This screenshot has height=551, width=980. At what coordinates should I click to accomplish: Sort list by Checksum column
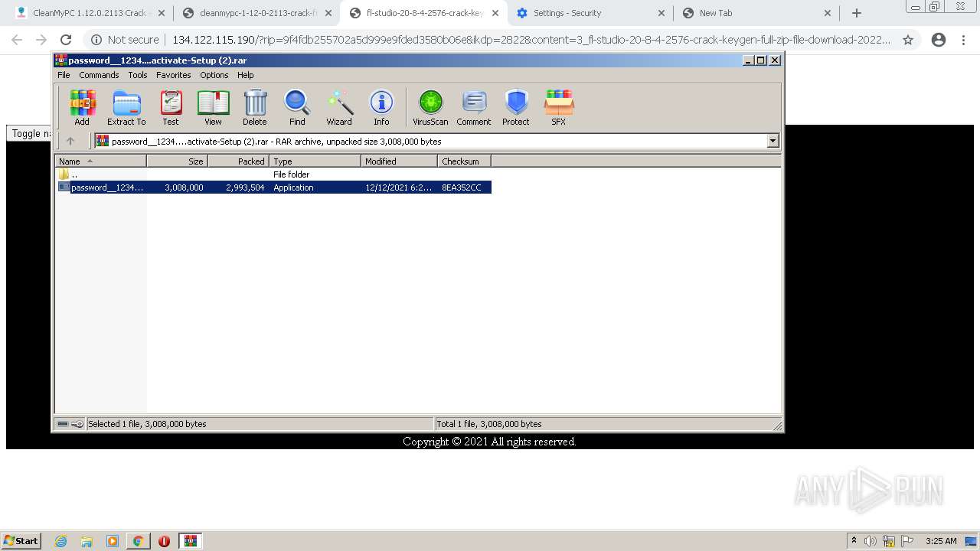464,161
